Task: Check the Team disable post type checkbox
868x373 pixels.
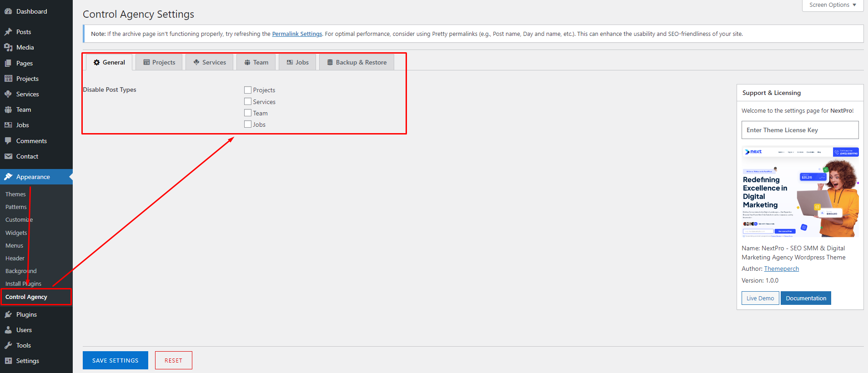Action: point(248,113)
